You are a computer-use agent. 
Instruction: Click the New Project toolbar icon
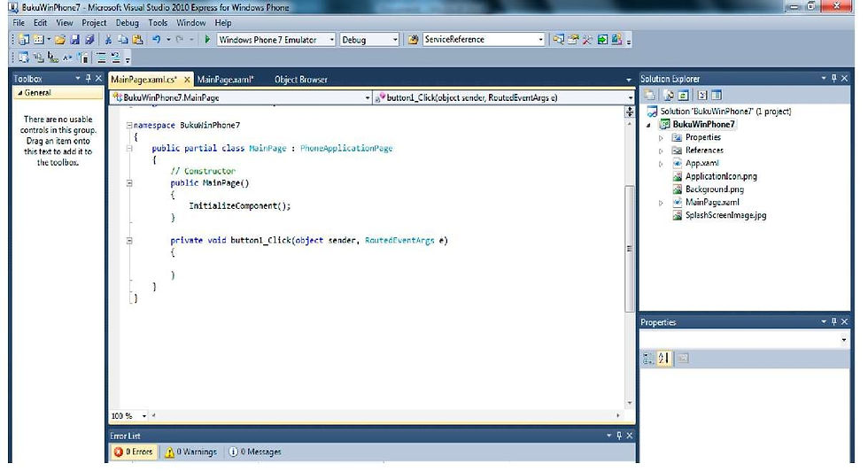coord(24,40)
